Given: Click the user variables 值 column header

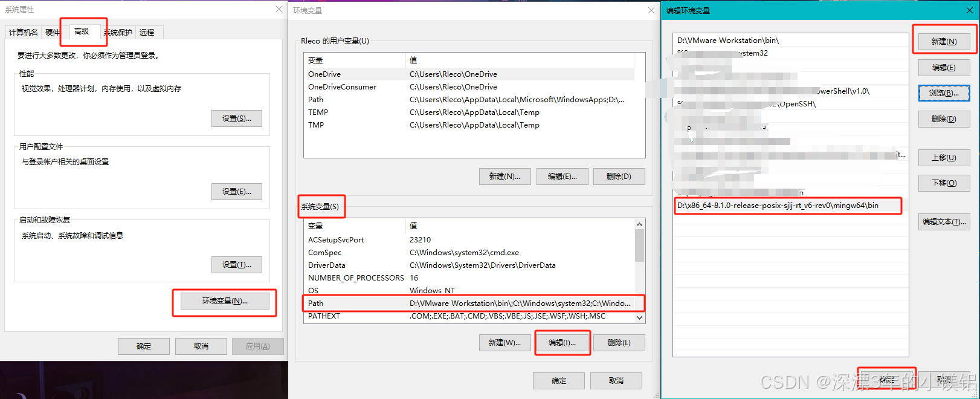Looking at the screenshot, I should 520,60.
